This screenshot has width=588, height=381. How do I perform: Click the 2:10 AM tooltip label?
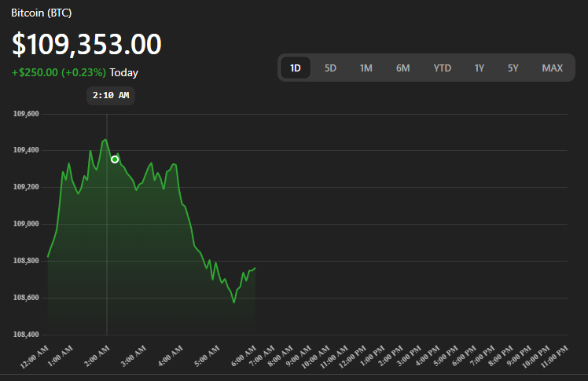(111, 96)
